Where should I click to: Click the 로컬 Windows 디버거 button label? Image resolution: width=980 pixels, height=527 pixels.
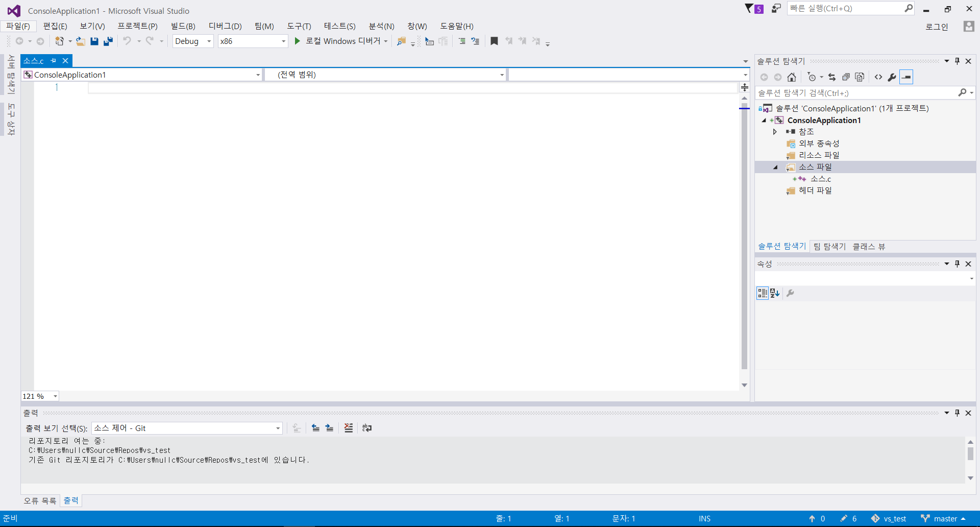(343, 41)
